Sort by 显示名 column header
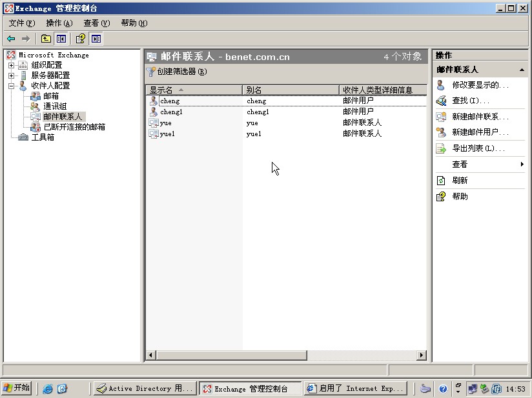Viewport: 532px width, 398px height. (194, 90)
